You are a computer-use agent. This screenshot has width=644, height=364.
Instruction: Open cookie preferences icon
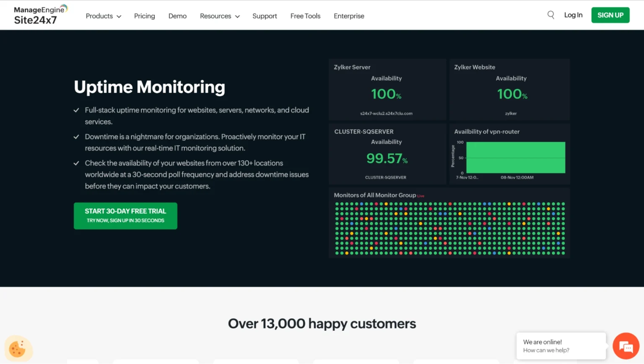tap(18, 348)
